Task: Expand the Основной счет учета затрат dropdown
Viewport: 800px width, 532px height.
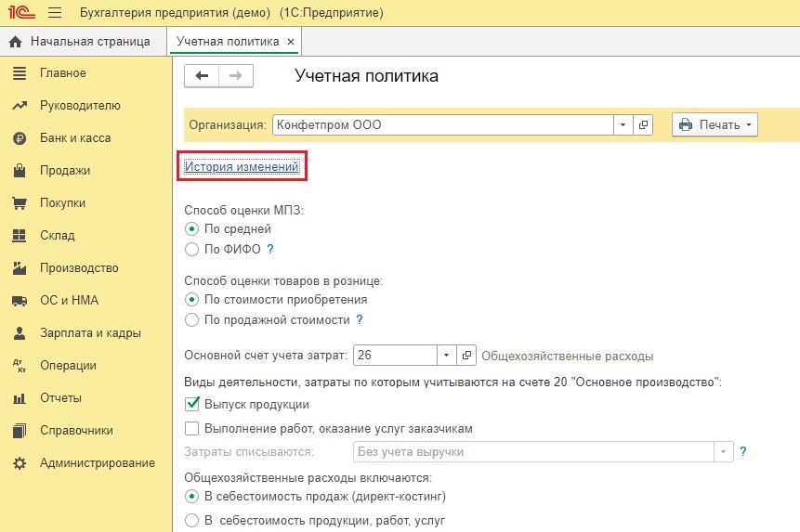Action: [x=446, y=356]
